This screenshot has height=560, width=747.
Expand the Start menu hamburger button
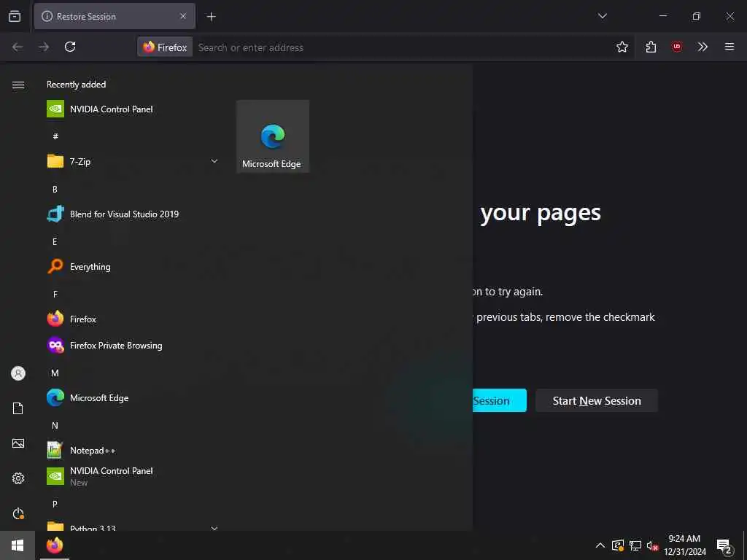click(x=18, y=85)
